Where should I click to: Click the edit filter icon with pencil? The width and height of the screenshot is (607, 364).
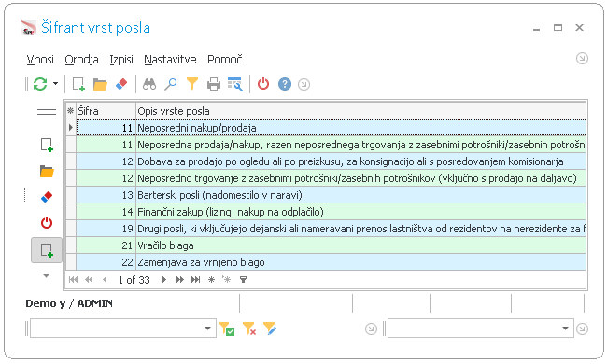270,329
